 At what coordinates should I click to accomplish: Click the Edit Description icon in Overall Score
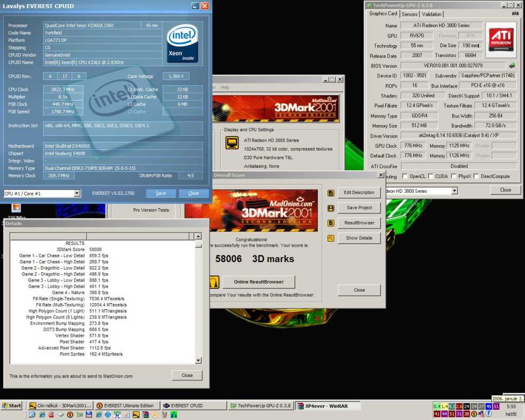coord(331,193)
